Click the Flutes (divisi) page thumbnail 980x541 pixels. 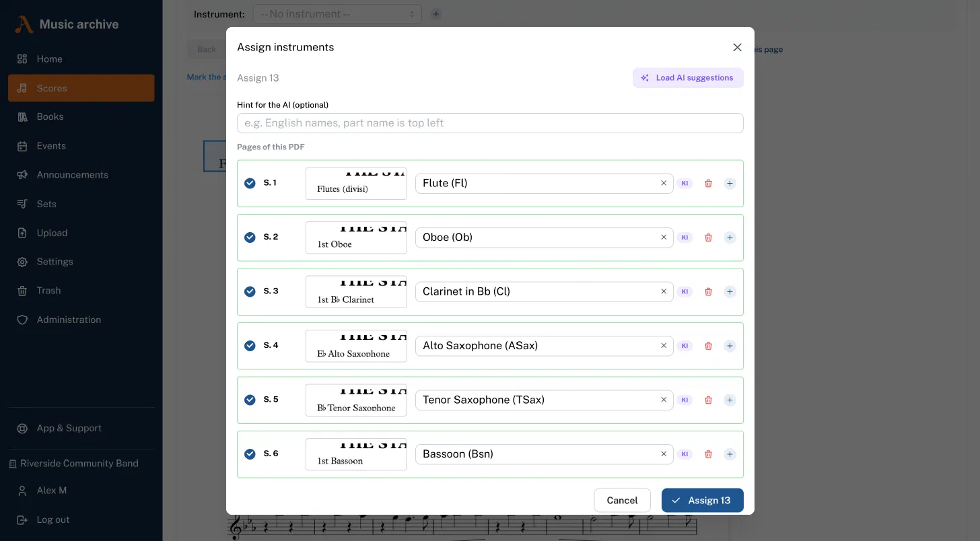coord(356,184)
